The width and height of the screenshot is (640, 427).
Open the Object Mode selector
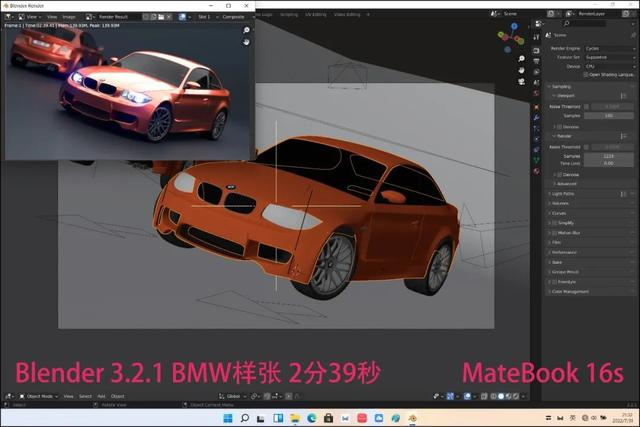click(38, 396)
